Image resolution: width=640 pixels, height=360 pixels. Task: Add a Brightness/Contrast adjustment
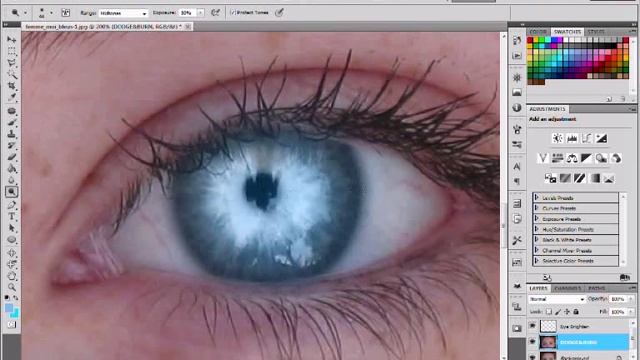pyautogui.click(x=558, y=138)
